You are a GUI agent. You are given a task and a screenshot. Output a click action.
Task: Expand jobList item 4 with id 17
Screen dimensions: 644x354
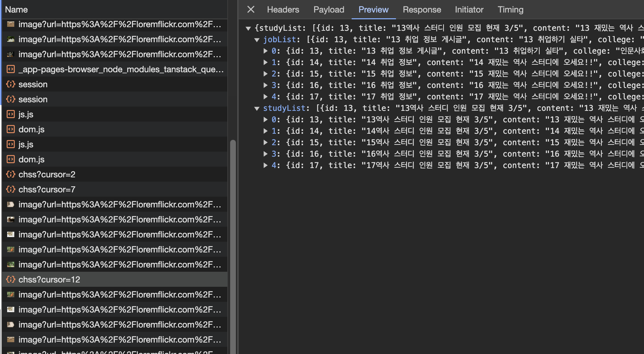coord(266,97)
